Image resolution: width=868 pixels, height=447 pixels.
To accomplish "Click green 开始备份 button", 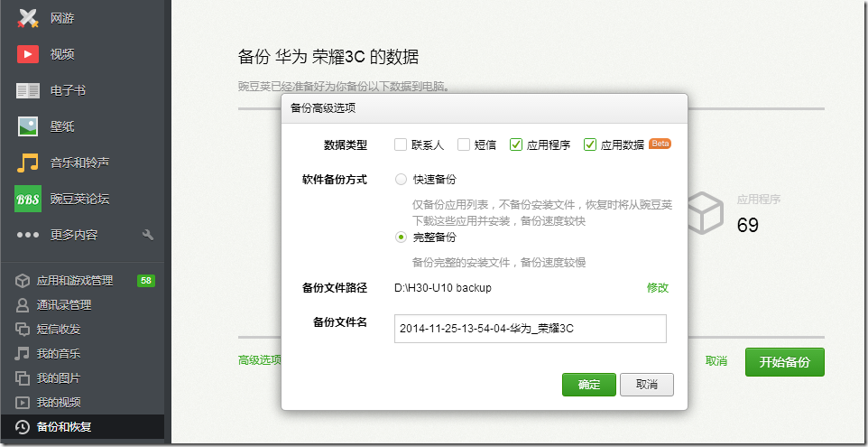I will 785,362.
